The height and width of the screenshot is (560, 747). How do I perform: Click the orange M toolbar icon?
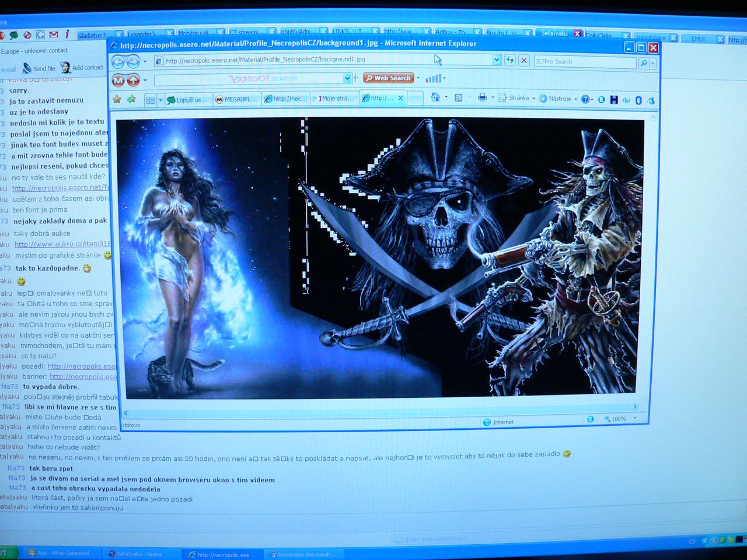pyautogui.click(x=118, y=80)
